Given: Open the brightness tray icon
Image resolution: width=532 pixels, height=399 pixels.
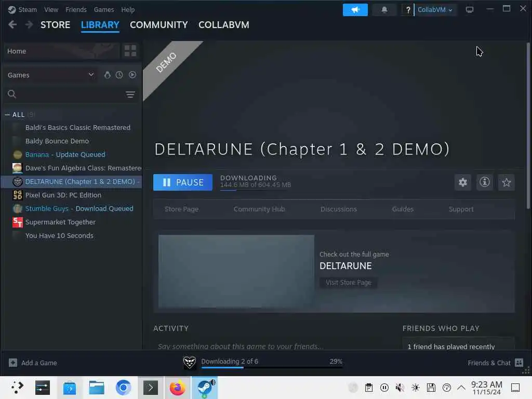Looking at the screenshot, I should pos(415,388).
